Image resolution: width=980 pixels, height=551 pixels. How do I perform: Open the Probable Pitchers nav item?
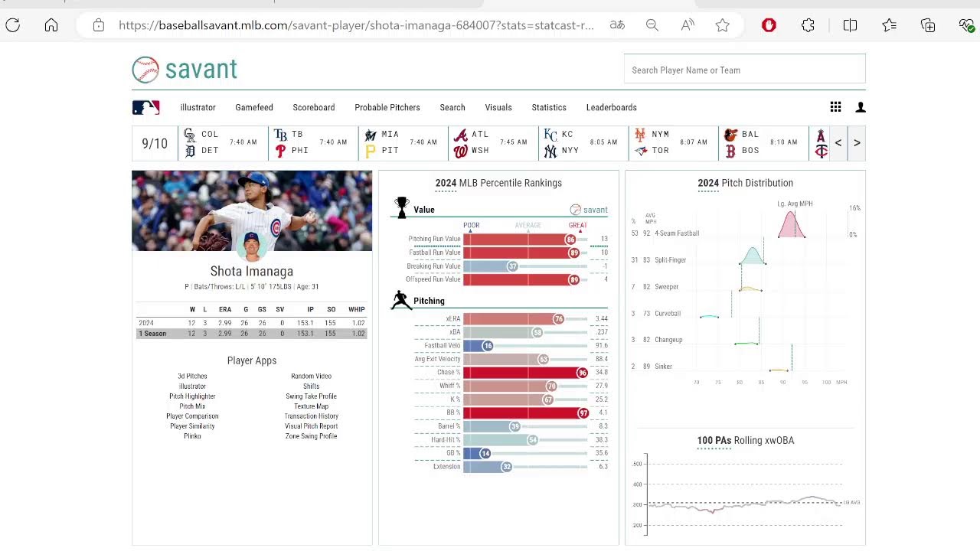(x=387, y=108)
